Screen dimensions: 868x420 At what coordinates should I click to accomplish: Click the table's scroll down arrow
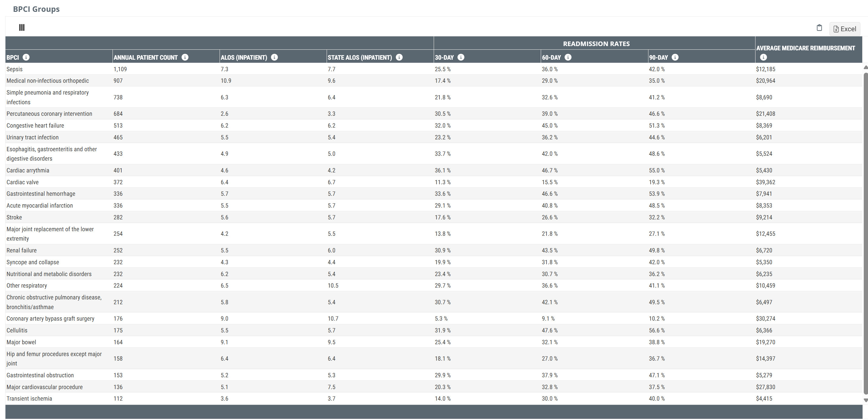pyautogui.click(x=865, y=401)
